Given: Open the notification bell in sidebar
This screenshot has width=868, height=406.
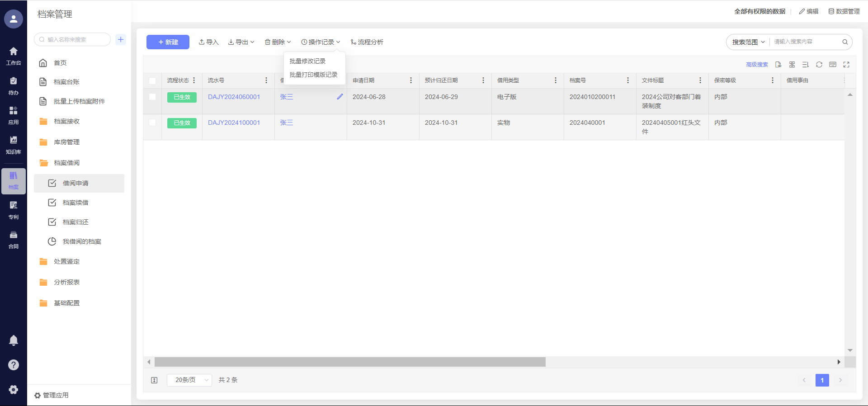Looking at the screenshot, I should coord(14,340).
